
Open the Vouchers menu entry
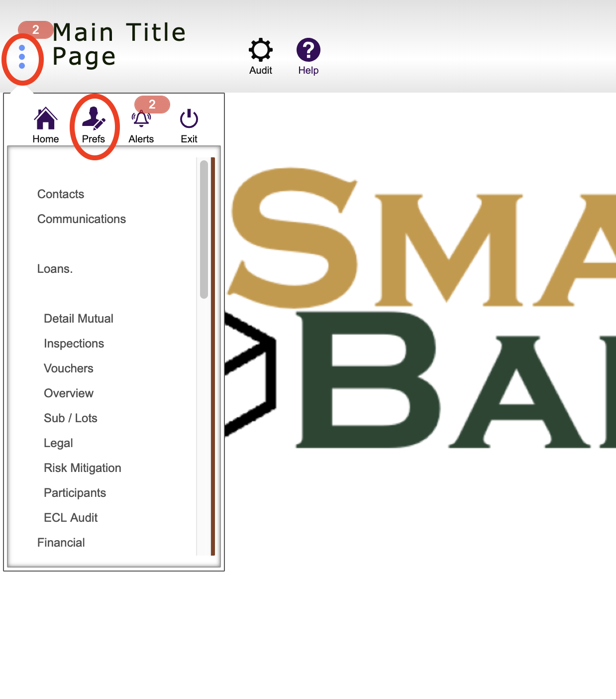69,368
